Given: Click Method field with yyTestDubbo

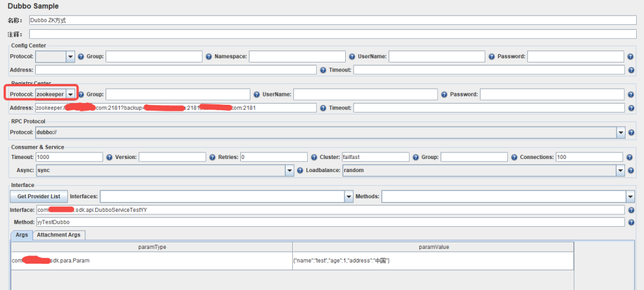Looking at the screenshot, I should 330,222.
